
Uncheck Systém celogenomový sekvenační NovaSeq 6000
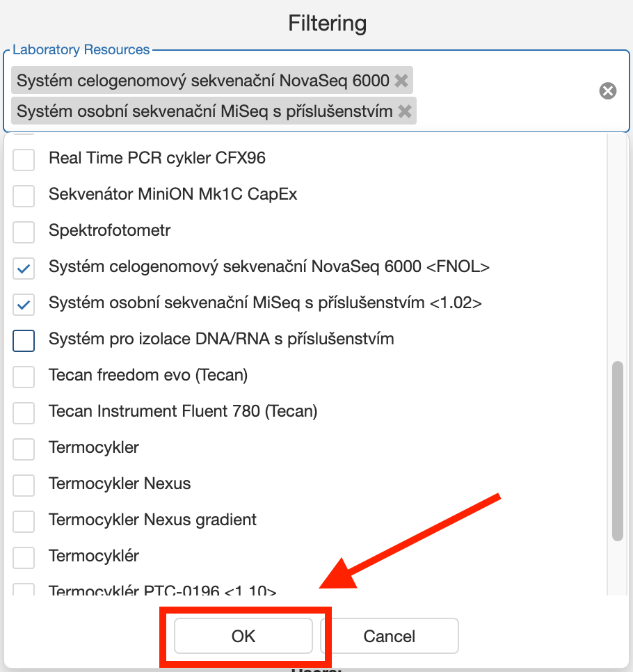point(24,268)
